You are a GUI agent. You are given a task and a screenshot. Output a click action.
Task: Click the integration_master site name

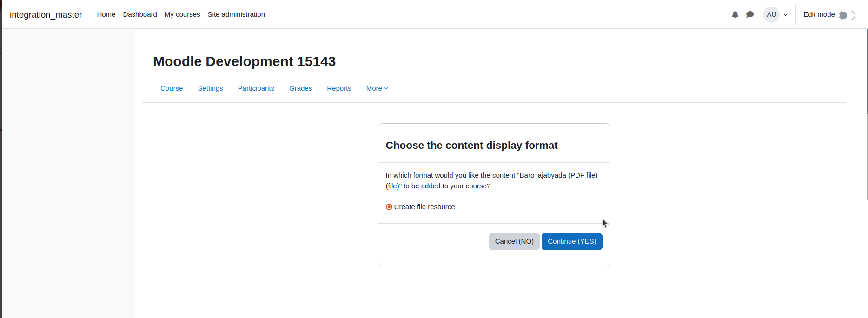coord(46,15)
